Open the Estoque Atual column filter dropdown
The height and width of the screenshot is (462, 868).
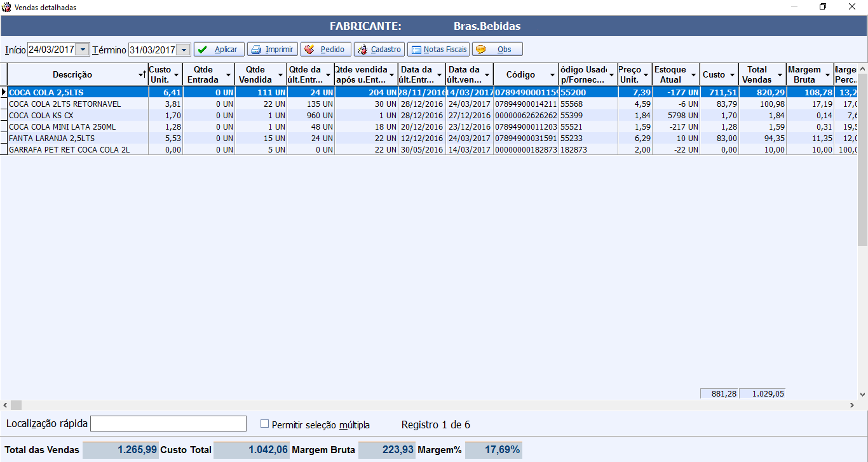[x=693, y=75]
